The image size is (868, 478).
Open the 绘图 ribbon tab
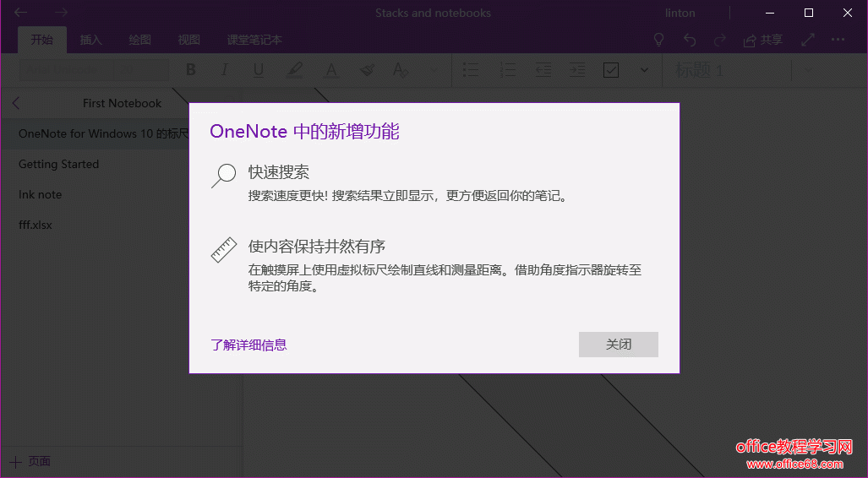click(139, 40)
